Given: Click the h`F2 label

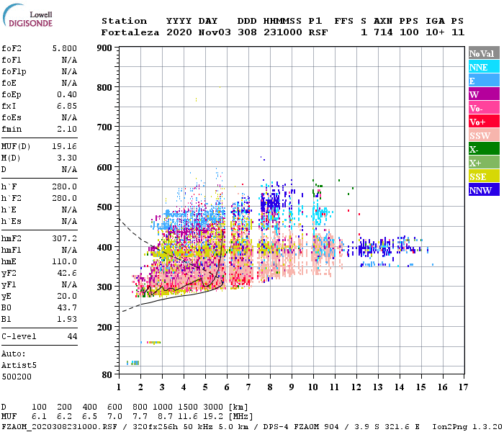Looking at the screenshot, I should click(x=12, y=198).
